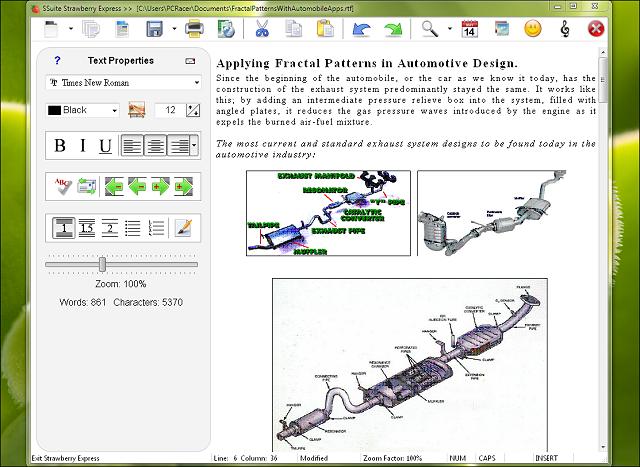The width and height of the screenshot is (640, 467).
Task: Apply numbered list formatting
Action: [156, 228]
